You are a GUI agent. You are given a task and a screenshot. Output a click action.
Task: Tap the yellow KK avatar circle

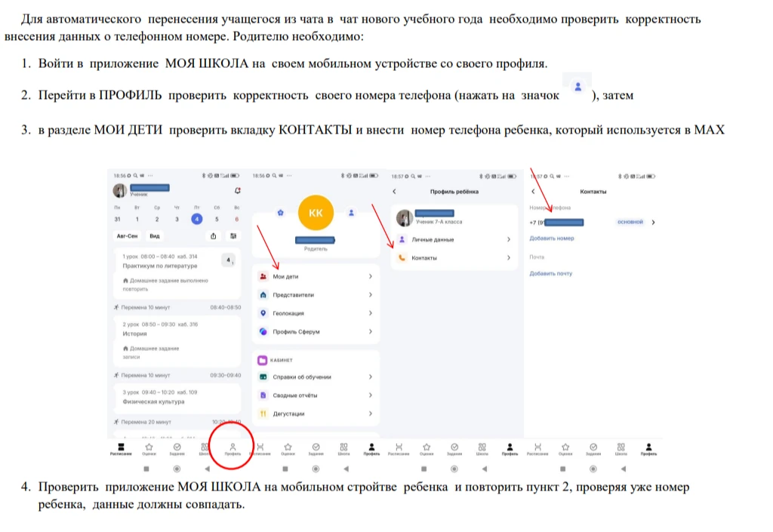point(316,213)
